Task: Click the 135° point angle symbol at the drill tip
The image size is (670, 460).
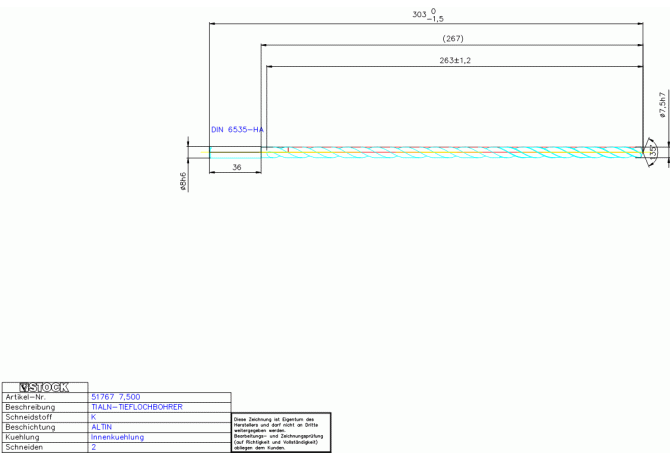Action: (x=652, y=152)
